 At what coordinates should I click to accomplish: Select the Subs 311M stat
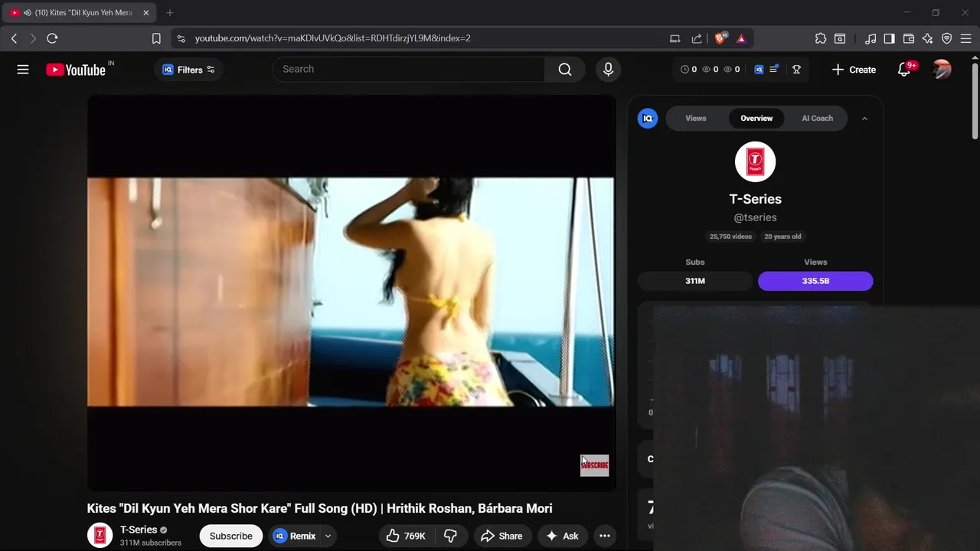pyautogui.click(x=695, y=281)
